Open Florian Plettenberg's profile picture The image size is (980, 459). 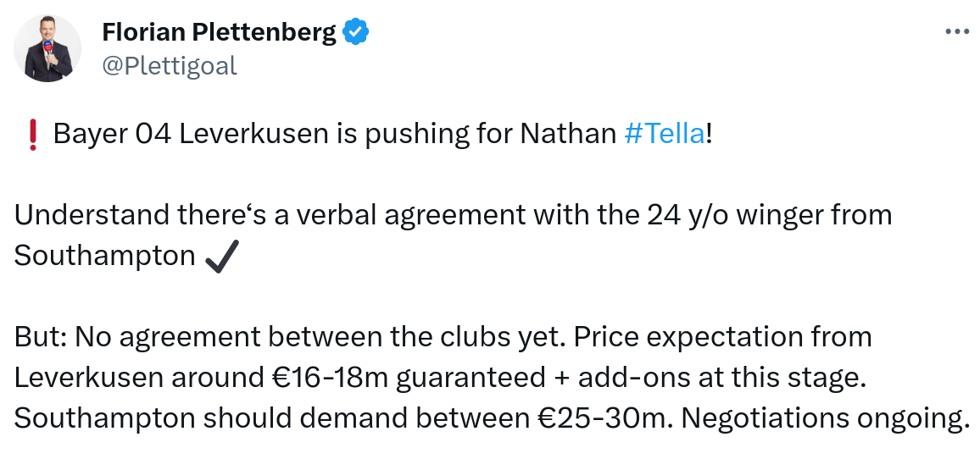pyautogui.click(x=47, y=48)
